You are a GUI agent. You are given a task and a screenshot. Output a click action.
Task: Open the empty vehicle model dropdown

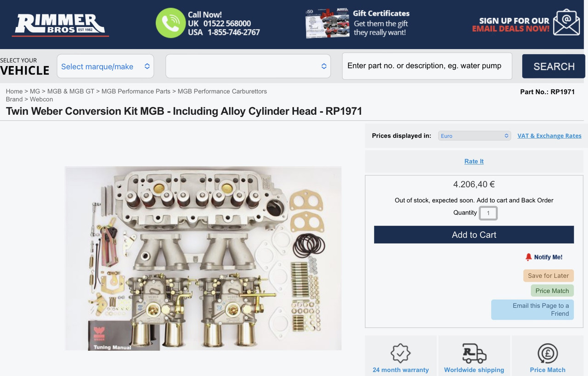248,66
